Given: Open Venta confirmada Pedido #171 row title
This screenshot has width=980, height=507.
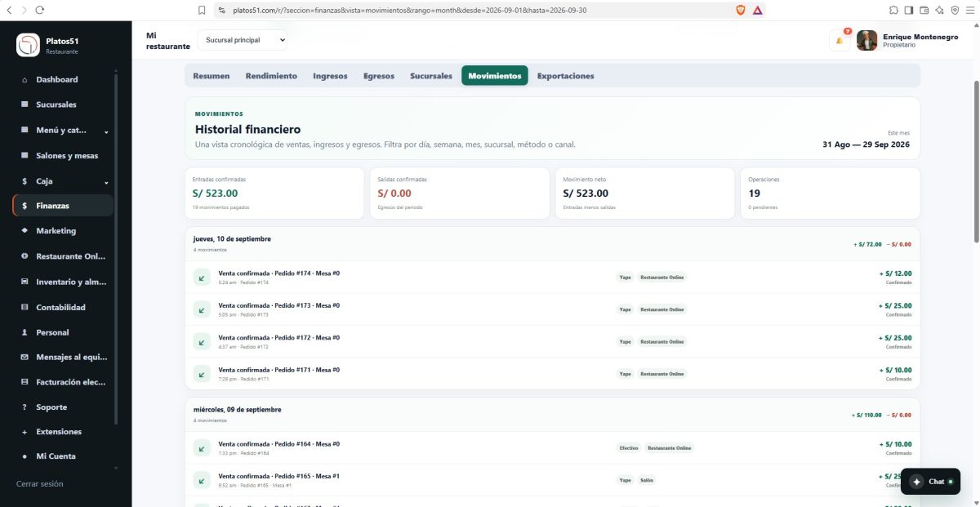Looking at the screenshot, I should pos(278,370).
